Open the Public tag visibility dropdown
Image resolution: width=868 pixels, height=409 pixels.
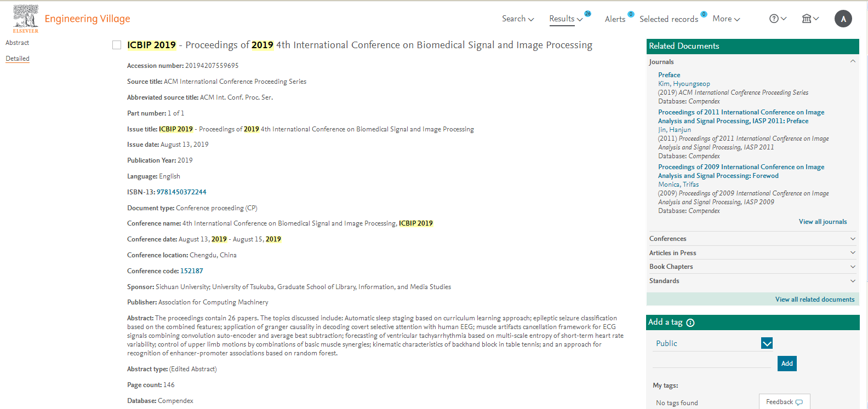[x=767, y=343]
